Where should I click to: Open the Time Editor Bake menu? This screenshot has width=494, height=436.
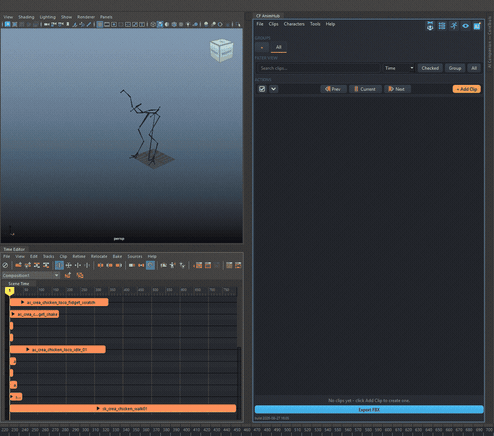pyautogui.click(x=117, y=256)
